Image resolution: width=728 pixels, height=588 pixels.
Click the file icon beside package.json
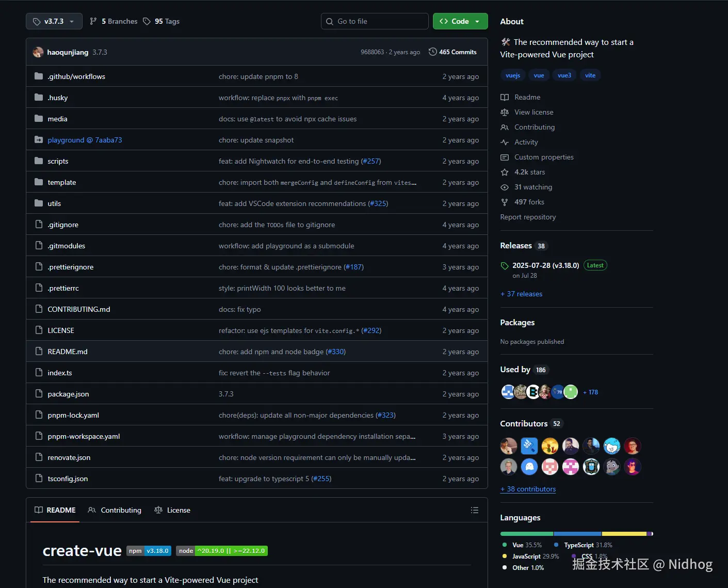point(39,394)
